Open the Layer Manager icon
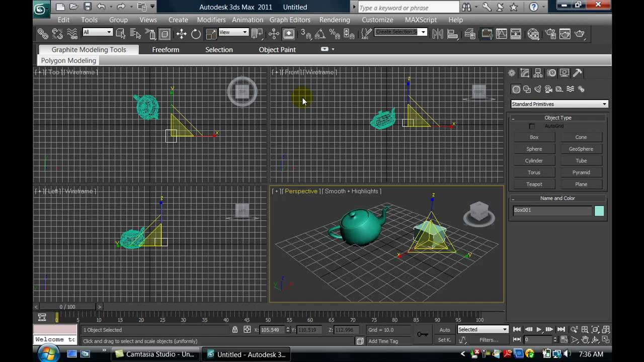This screenshot has height=362, width=644. click(470, 34)
